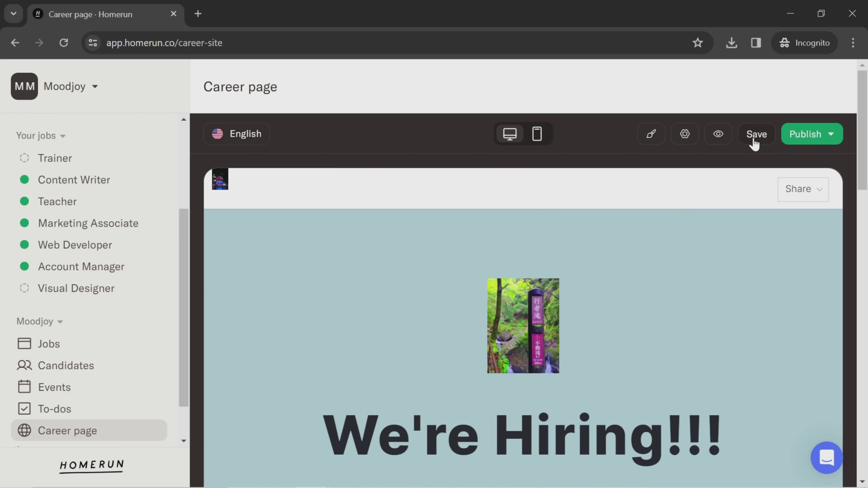Switch to desktop view icon

coord(510,134)
